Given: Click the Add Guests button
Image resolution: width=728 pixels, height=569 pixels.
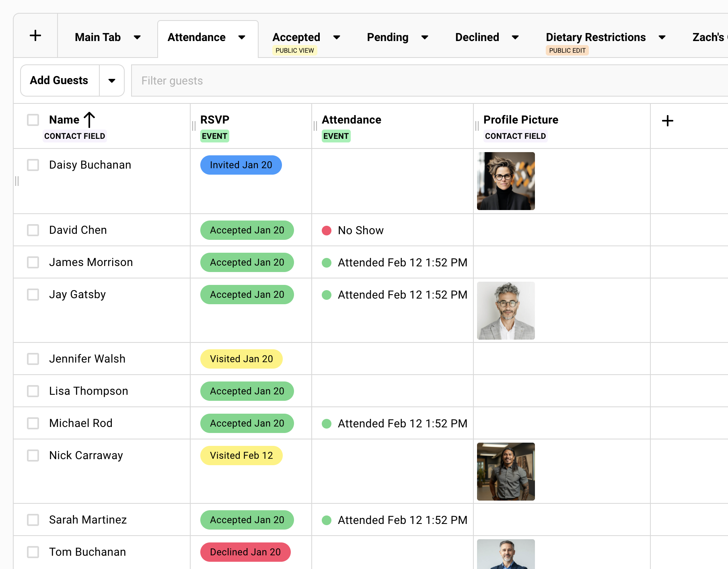Looking at the screenshot, I should [59, 80].
